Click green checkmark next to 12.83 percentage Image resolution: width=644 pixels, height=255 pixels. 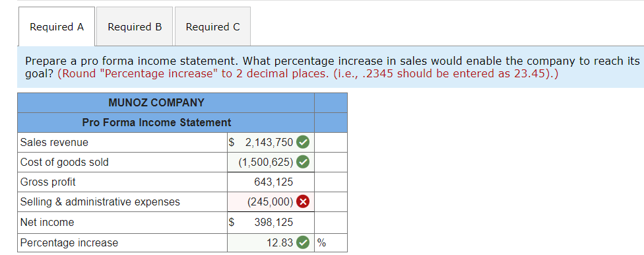(303, 242)
